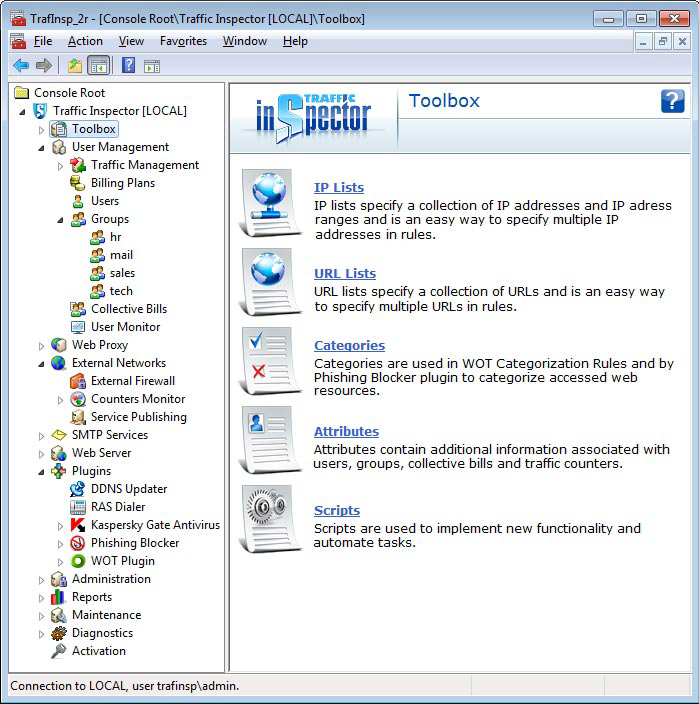The image size is (699, 704).
Task: Click the Activation keys icon
Action: 58,651
